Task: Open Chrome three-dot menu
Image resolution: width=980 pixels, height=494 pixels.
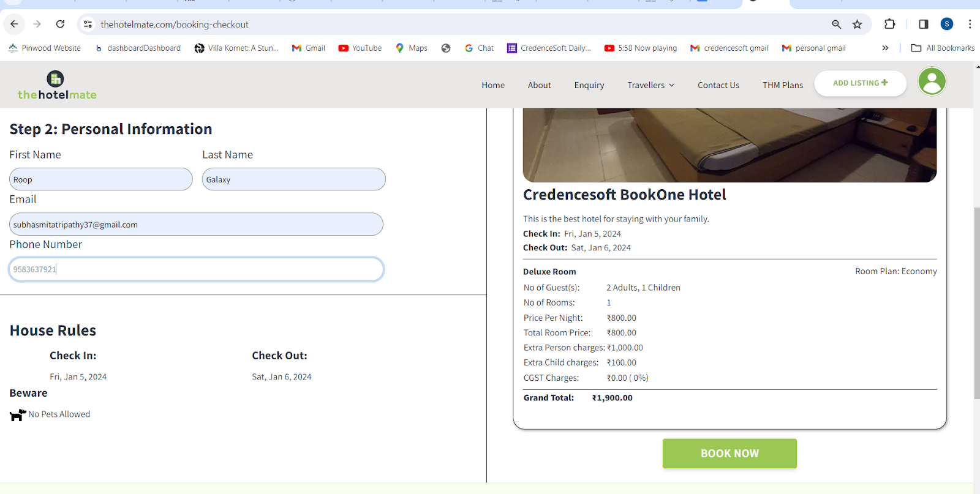Action: 970,24
